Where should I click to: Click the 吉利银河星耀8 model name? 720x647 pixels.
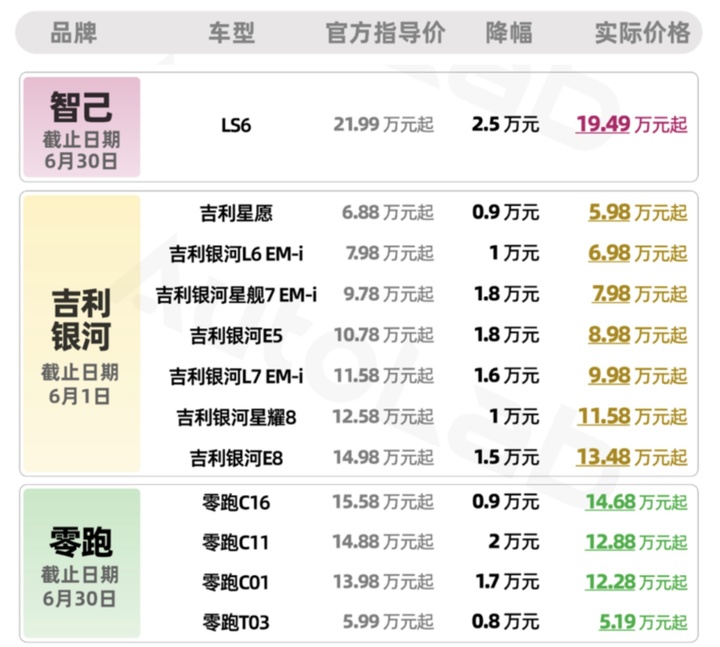(236, 417)
